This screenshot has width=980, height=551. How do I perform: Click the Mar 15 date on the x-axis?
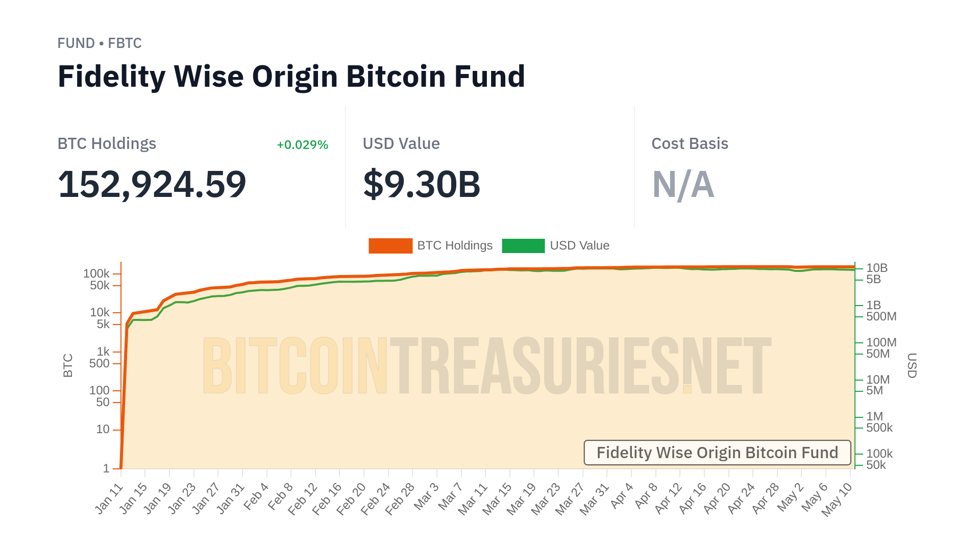pyautogui.click(x=497, y=498)
